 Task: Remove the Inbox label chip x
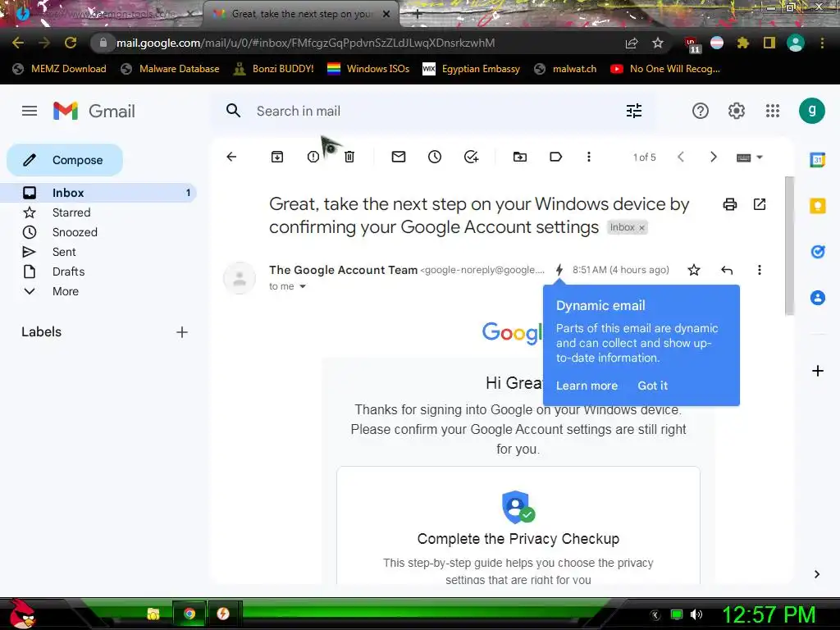[x=641, y=228]
